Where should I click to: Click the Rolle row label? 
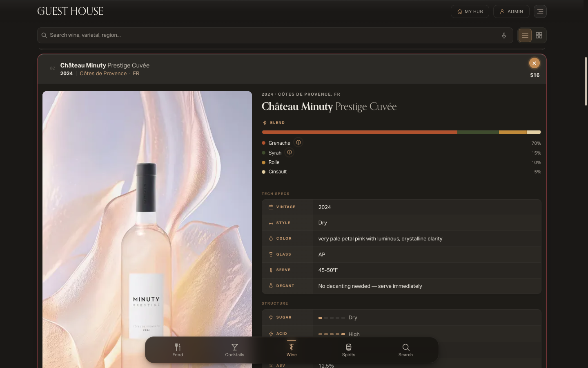[x=274, y=162]
